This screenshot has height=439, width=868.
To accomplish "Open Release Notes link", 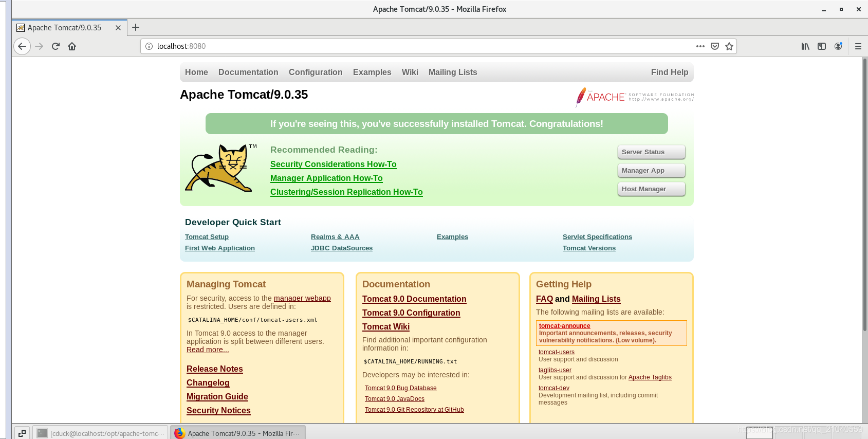I will pyautogui.click(x=215, y=369).
